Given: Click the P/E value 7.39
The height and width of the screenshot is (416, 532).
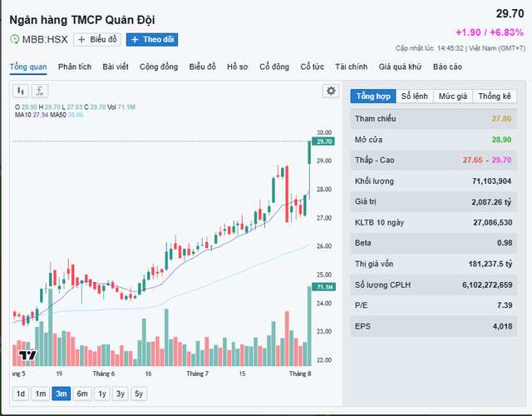Looking at the screenshot, I should (x=505, y=305).
